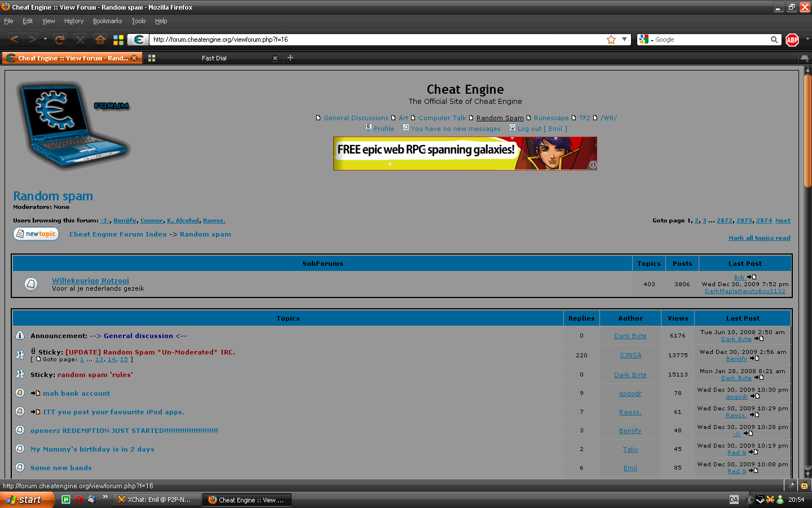This screenshot has height=508, width=812.
Task: Click the vertical scrollbar thumb
Action: coord(807,131)
